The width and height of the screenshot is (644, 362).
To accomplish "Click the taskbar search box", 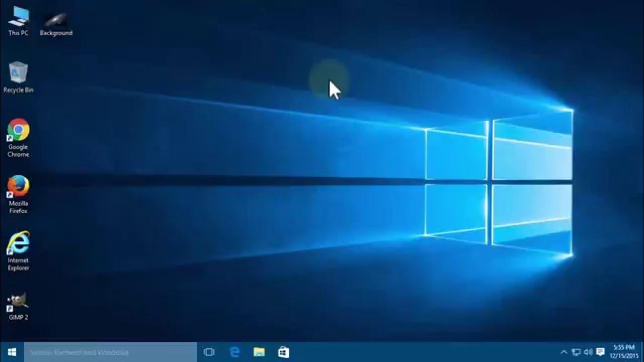I will [111, 352].
